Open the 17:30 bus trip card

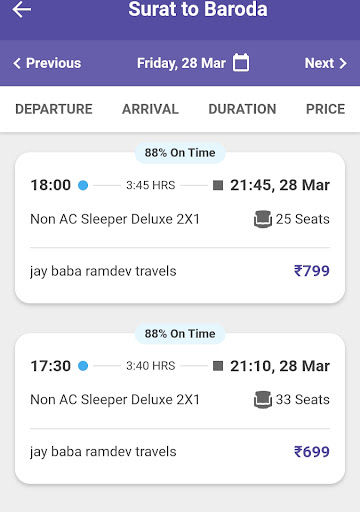[x=180, y=409]
